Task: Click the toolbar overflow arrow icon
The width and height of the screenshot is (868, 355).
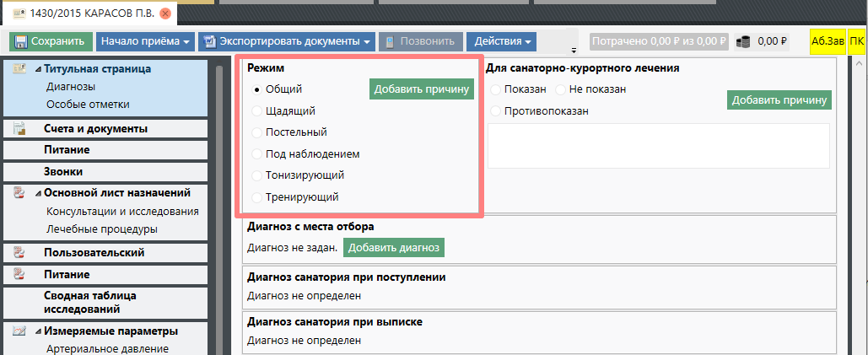Action: 574,50
